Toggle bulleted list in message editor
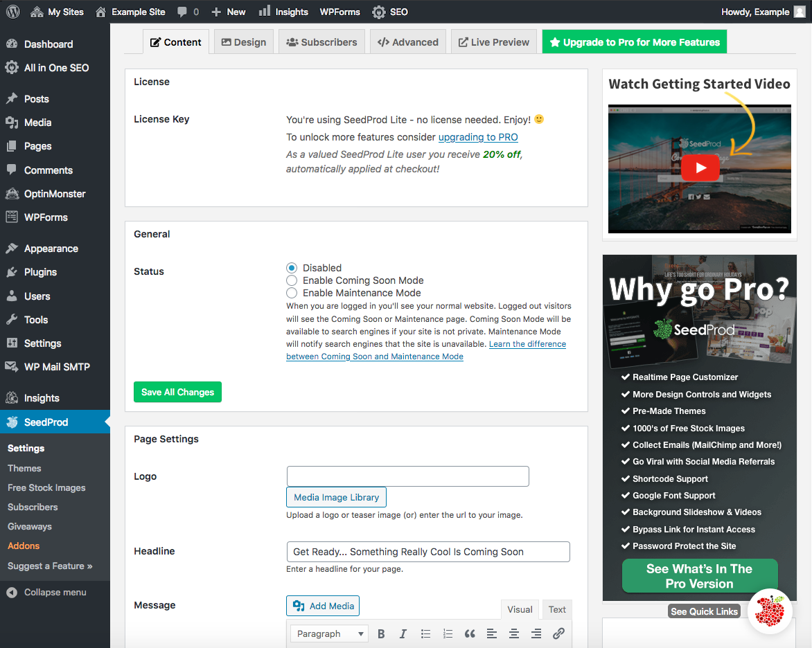This screenshot has height=648, width=812. (x=425, y=633)
